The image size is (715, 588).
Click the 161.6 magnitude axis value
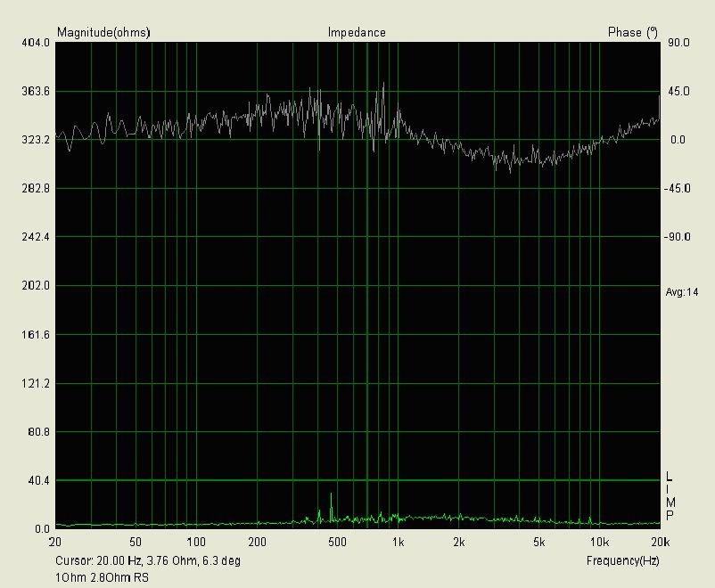tap(36, 335)
